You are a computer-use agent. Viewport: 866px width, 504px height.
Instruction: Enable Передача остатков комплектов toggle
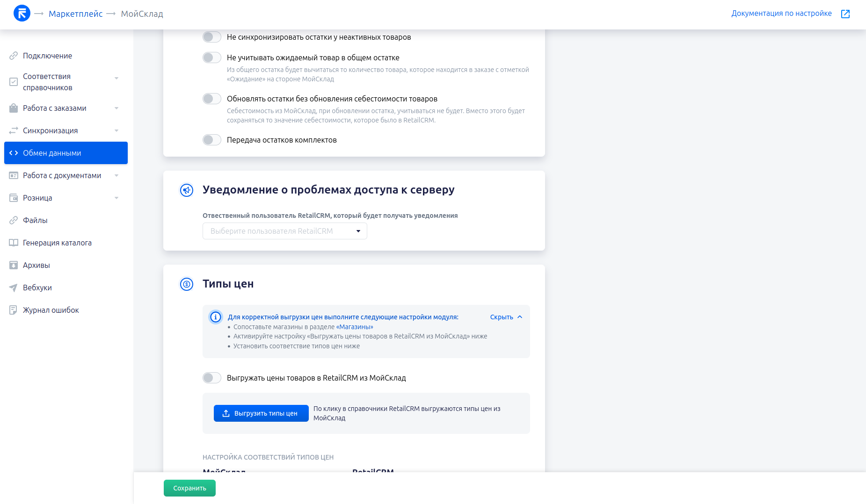(x=212, y=140)
